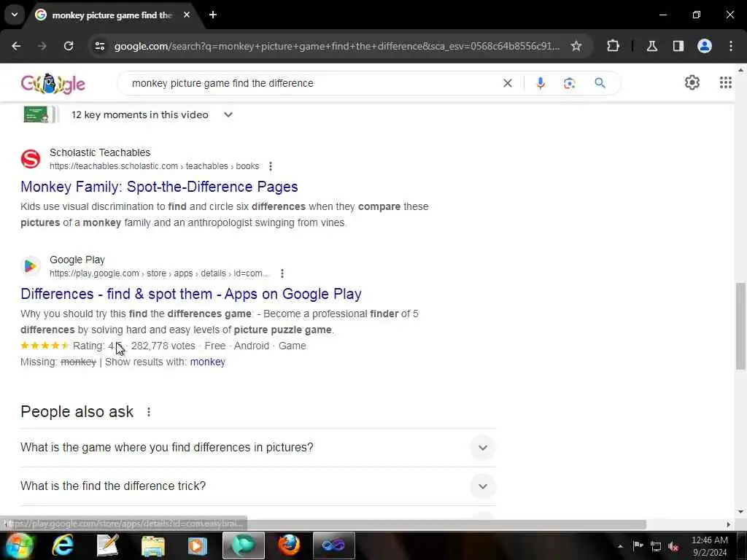
Task: Open the browser side panel
Action: [678, 46]
